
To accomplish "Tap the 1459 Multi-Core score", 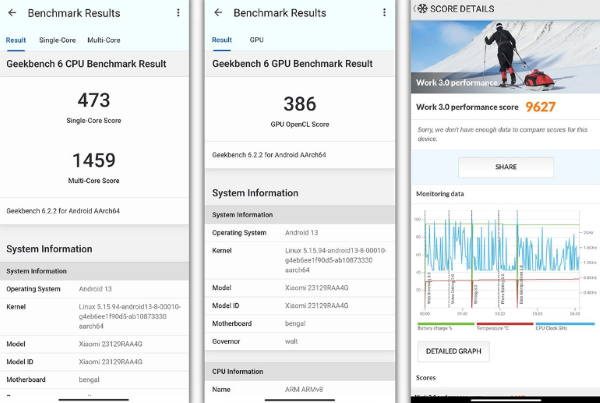I will point(94,160).
